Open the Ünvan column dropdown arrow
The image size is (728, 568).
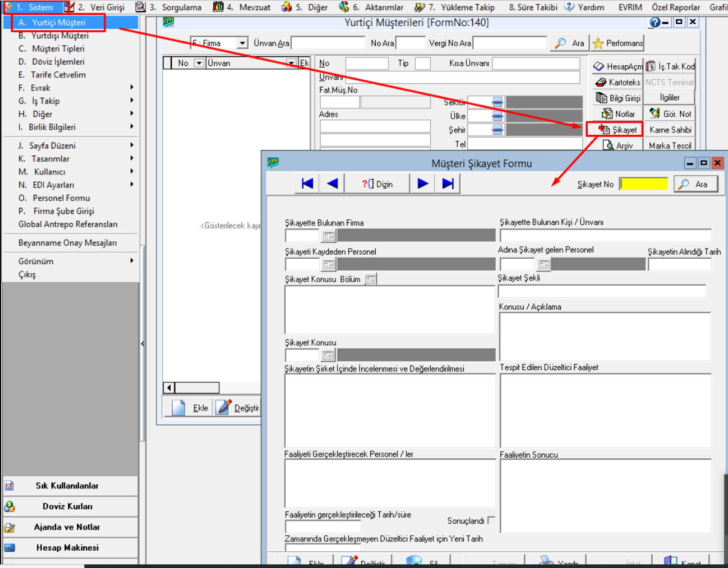point(291,63)
